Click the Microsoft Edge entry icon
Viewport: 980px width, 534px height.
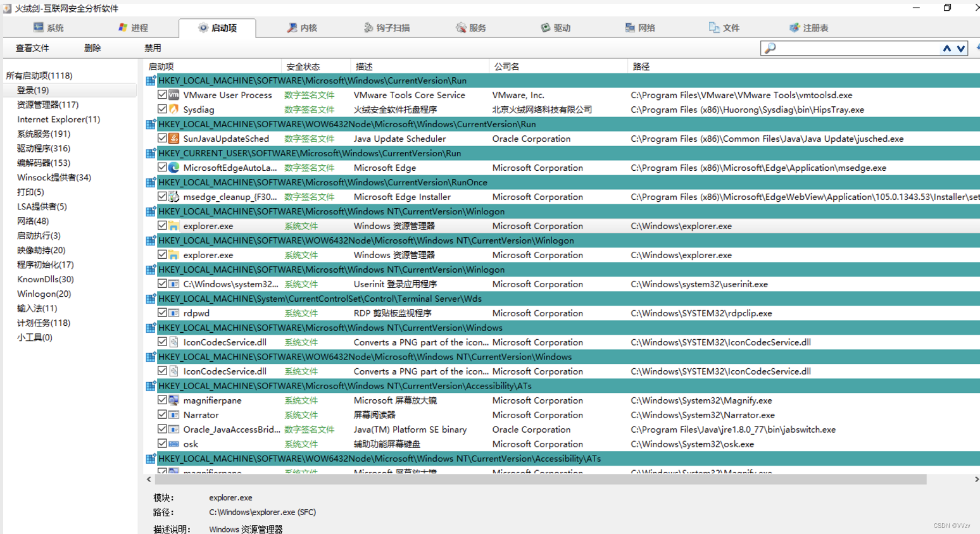point(173,168)
